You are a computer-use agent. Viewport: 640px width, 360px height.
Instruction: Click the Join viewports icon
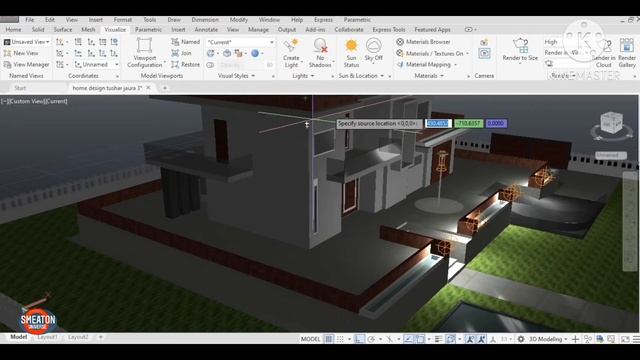(175, 53)
